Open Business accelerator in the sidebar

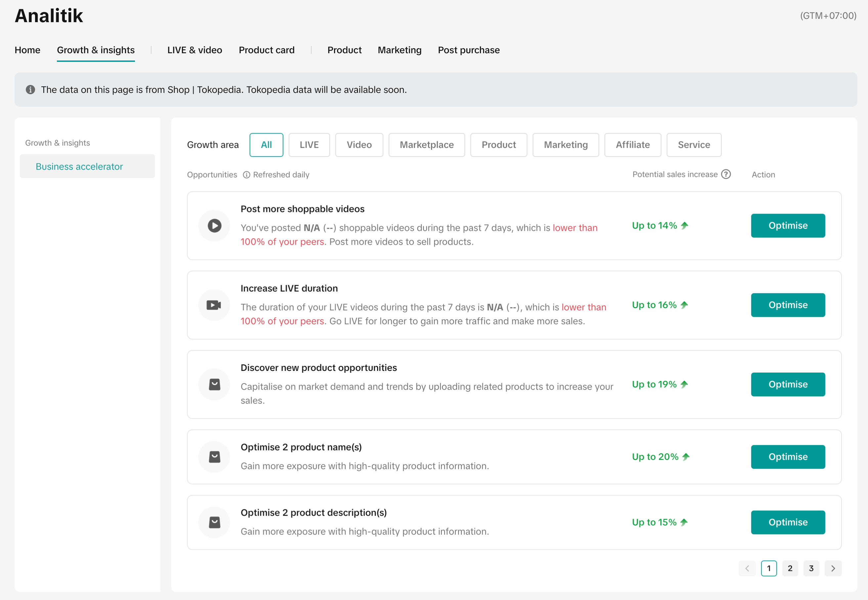pyautogui.click(x=79, y=167)
